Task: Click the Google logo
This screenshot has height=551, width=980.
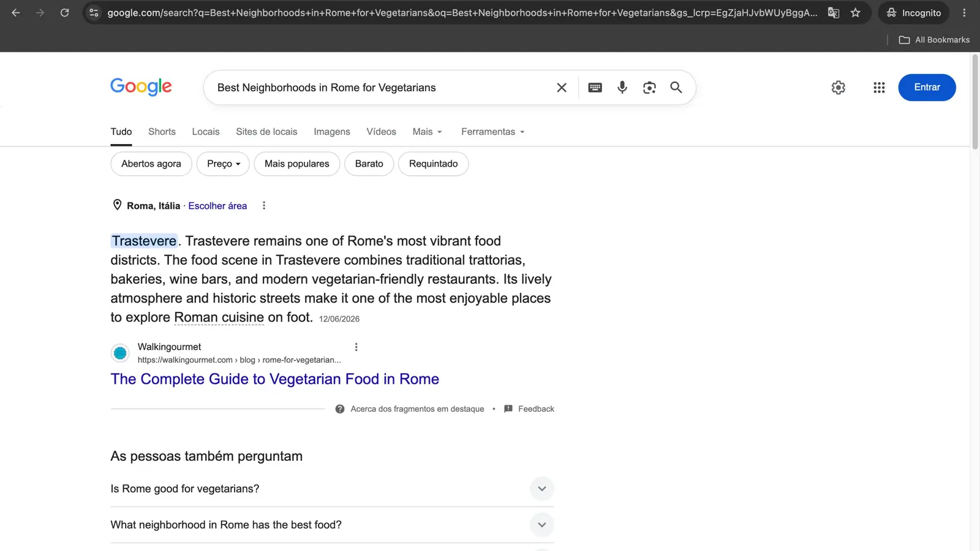Action: [x=141, y=87]
